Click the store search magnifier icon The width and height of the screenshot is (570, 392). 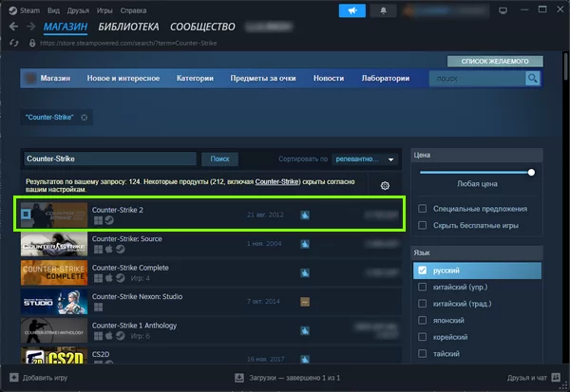[533, 79]
